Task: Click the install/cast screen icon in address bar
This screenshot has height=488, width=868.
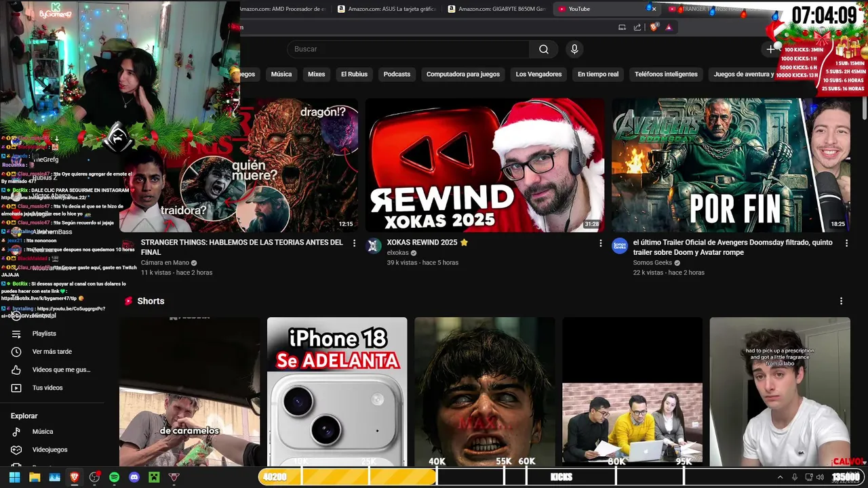Action: pyautogui.click(x=622, y=27)
